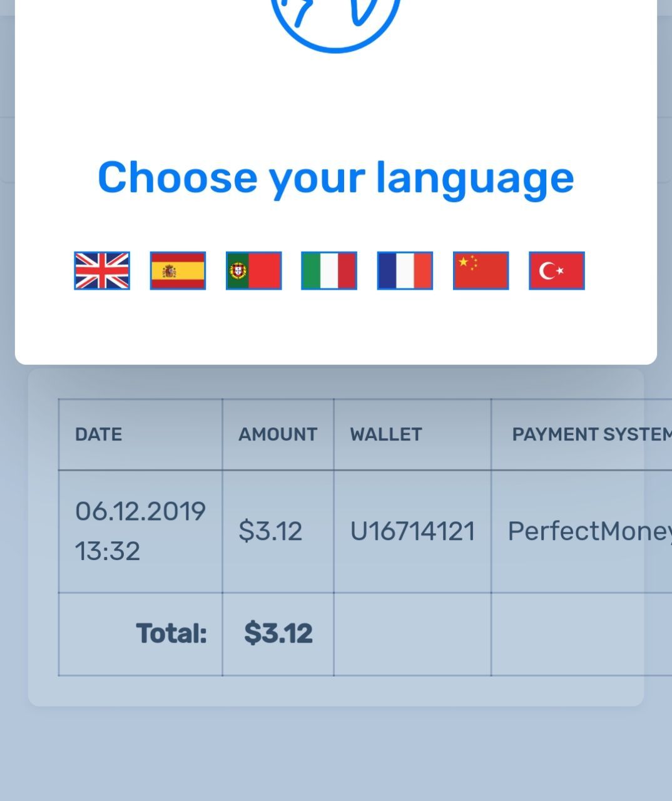Click the WALLET column header
The image size is (672, 801).
tap(385, 434)
